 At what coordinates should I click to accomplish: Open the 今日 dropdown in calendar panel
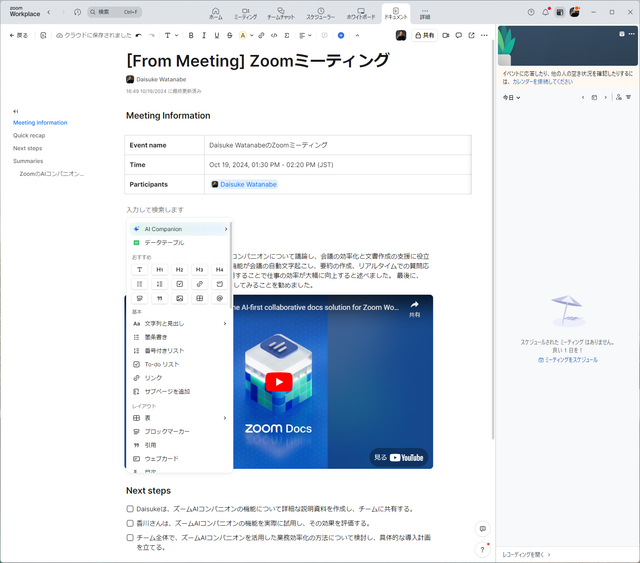[511, 98]
